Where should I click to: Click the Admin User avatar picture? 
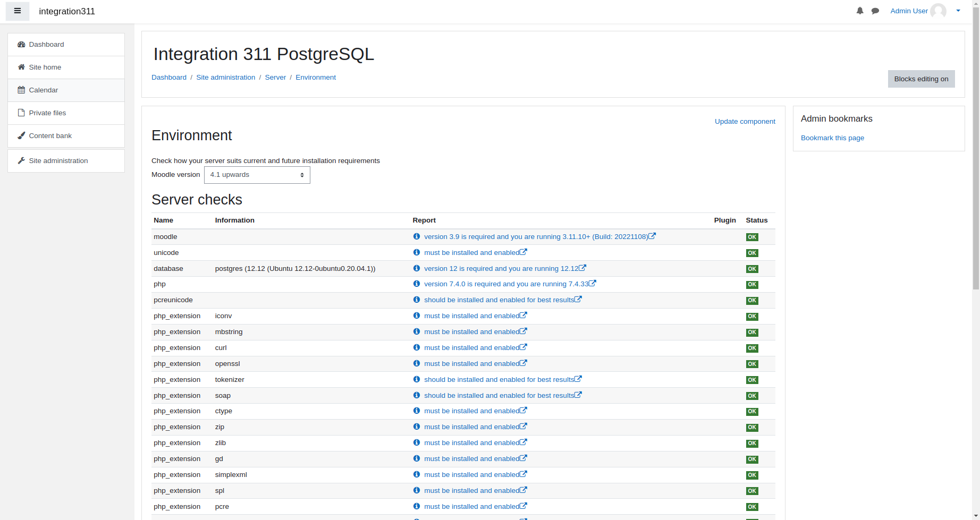tap(938, 11)
